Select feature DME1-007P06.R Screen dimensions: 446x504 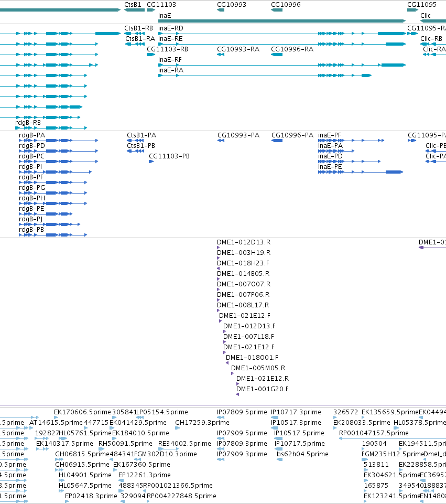pos(219,300)
